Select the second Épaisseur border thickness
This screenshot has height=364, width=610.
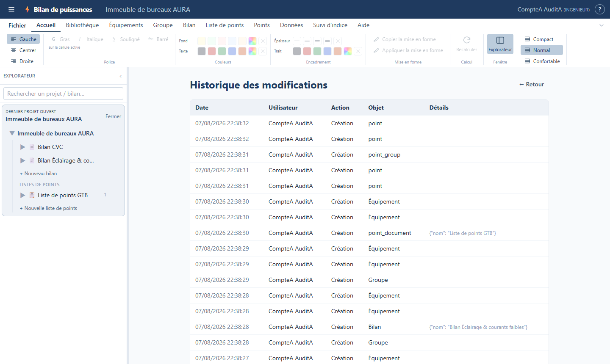[x=307, y=41]
